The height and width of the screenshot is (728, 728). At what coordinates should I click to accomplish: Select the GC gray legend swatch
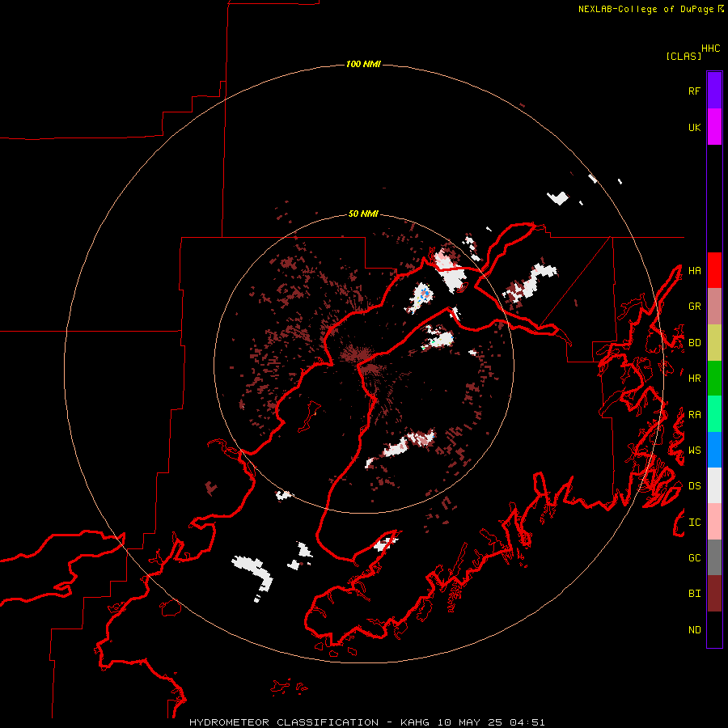(714, 557)
